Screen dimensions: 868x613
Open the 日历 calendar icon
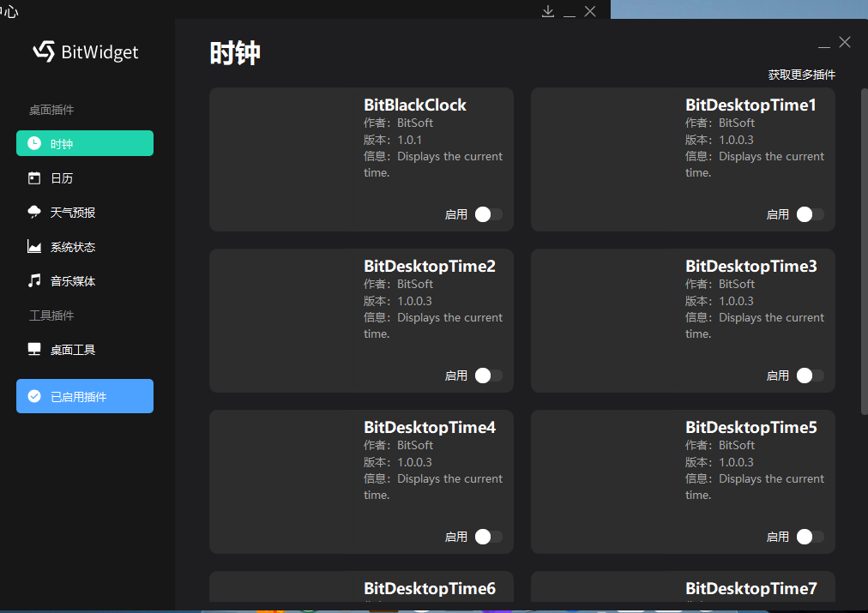[34, 178]
